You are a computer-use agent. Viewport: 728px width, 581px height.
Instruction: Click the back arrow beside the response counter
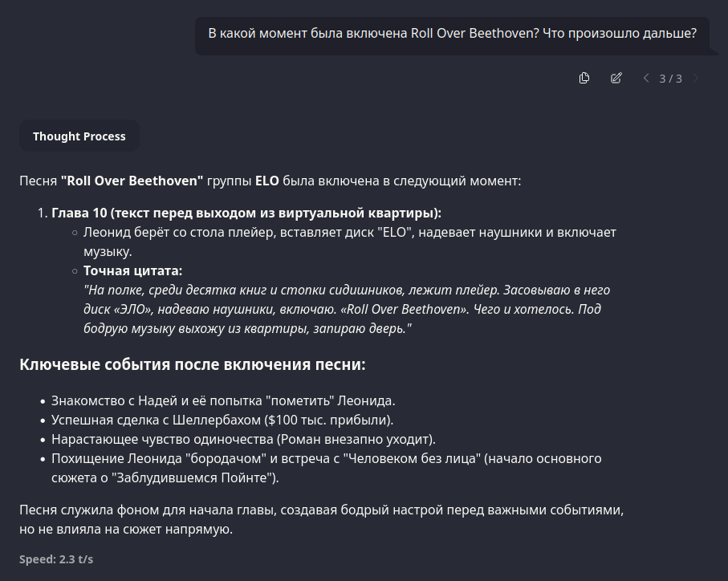pyautogui.click(x=646, y=78)
